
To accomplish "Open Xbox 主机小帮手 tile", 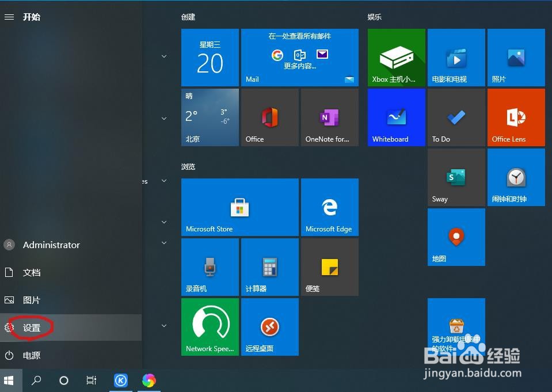I will click(397, 58).
